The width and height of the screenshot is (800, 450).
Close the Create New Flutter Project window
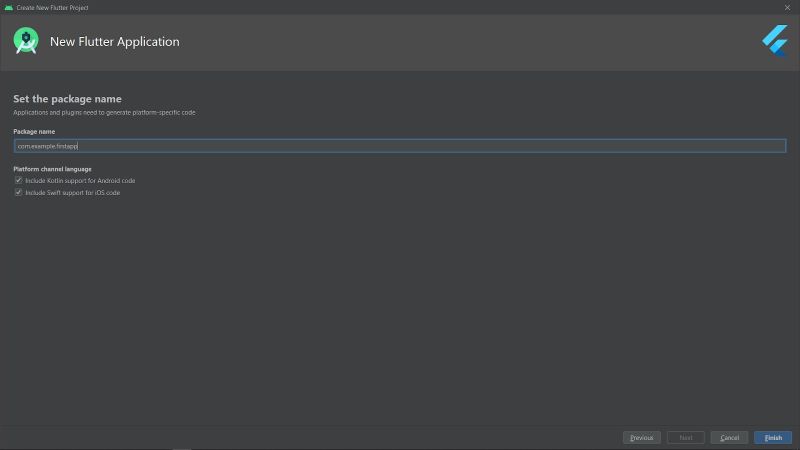pos(787,8)
